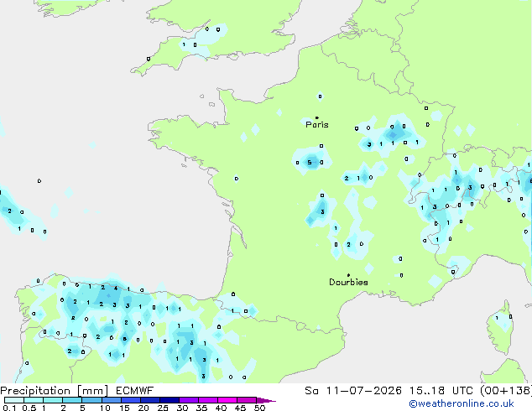Image resolution: width=532 pixels, height=411 pixels.
Task: Select the Dourbies city label
Action: [x=348, y=282]
